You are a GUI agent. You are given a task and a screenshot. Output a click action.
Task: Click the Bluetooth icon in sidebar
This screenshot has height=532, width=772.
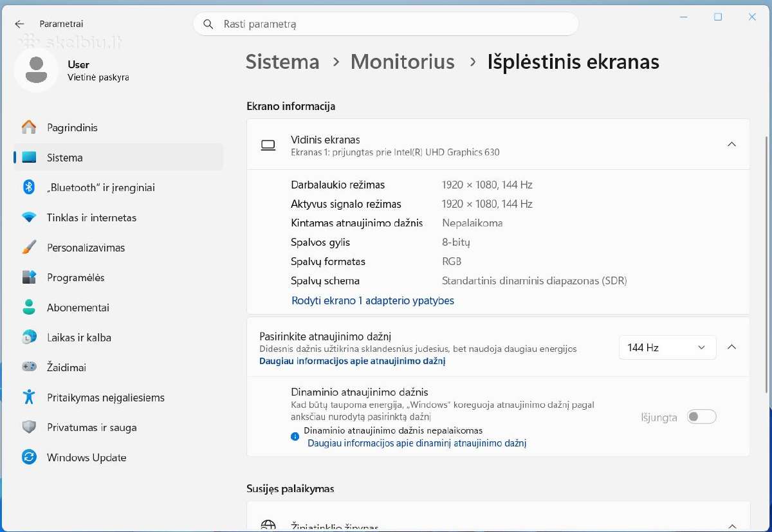(29, 187)
